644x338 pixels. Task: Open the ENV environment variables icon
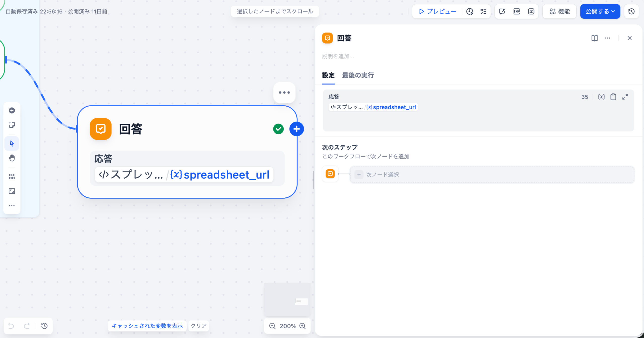(516, 11)
